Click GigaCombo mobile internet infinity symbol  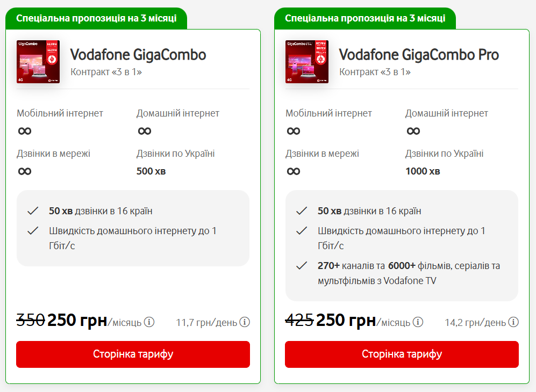click(x=25, y=131)
